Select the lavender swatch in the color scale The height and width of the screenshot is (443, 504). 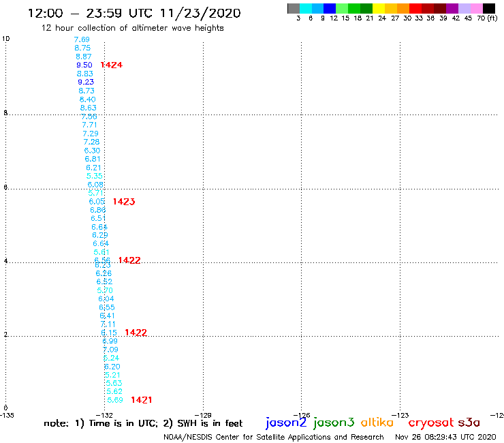[464, 8]
